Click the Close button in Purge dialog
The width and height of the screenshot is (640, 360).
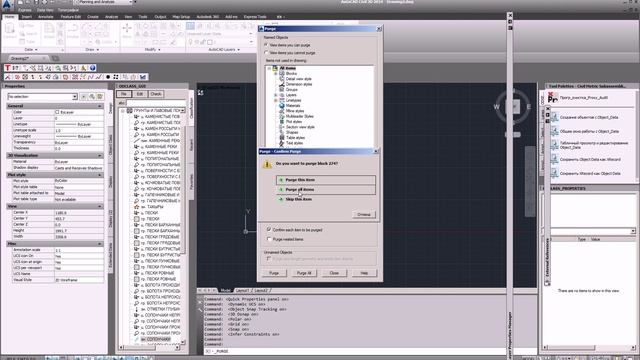(334, 273)
